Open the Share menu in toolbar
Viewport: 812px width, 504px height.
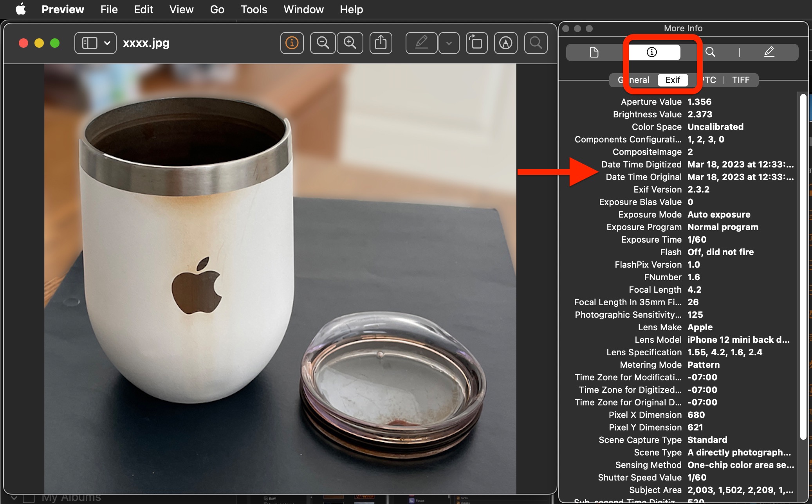point(381,43)
